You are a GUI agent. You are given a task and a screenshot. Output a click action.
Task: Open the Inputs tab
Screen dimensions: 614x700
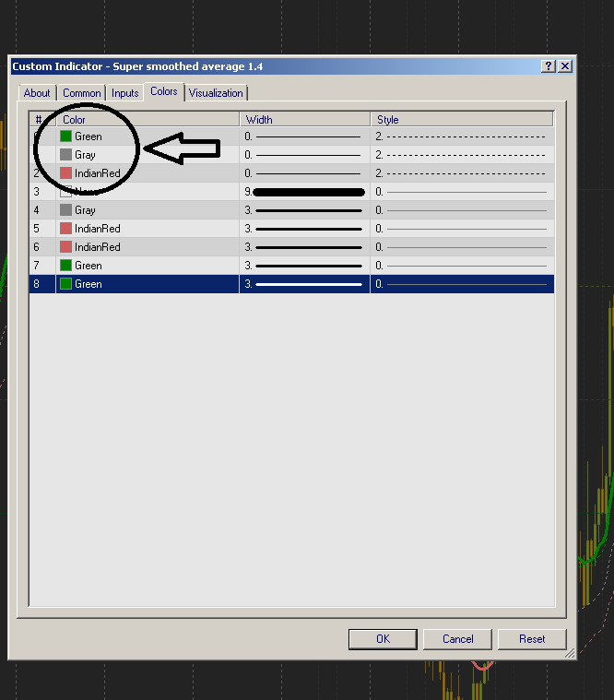pyautogui.click(x=125, y=93)
